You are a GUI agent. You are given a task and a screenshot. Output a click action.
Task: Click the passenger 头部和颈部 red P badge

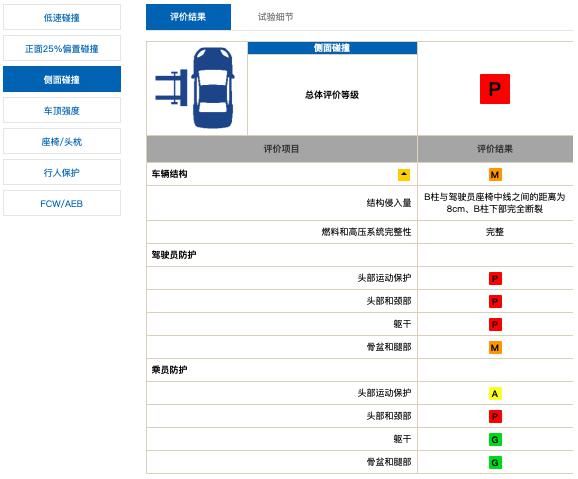[495, 417]
